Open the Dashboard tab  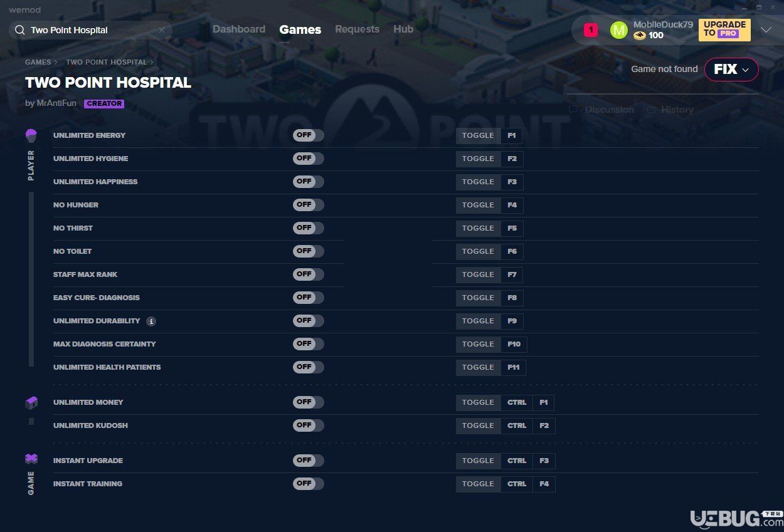point(239,29)
